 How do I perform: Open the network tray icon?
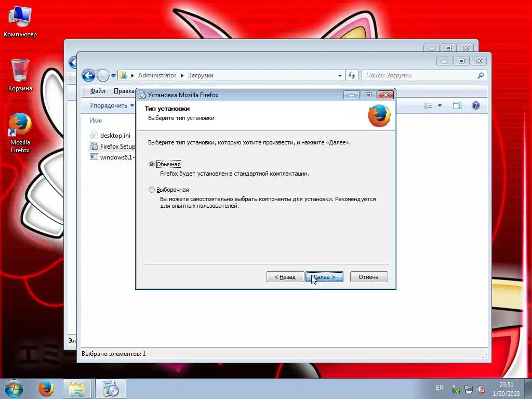(x=468, y=390)
